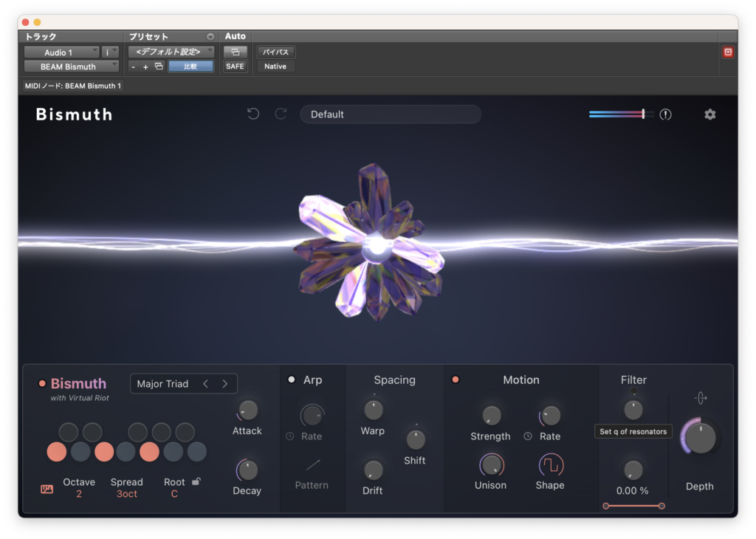
Task: Disable the Motion toggle dot
Action: [455, 380]
